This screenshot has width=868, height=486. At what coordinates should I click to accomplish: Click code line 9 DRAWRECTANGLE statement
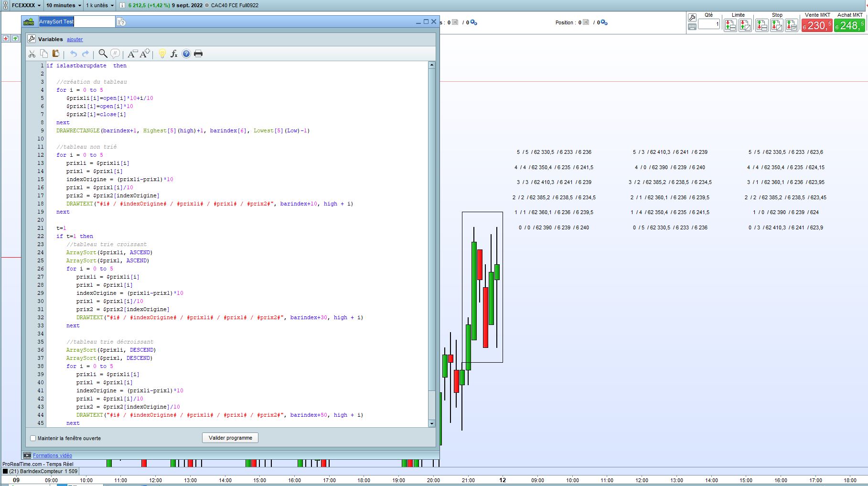pos(183,130)
